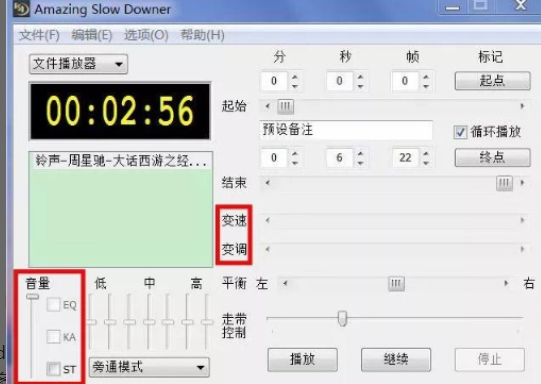
Task: Click the 结束 slider left arrow
Action: coord(267,183)
